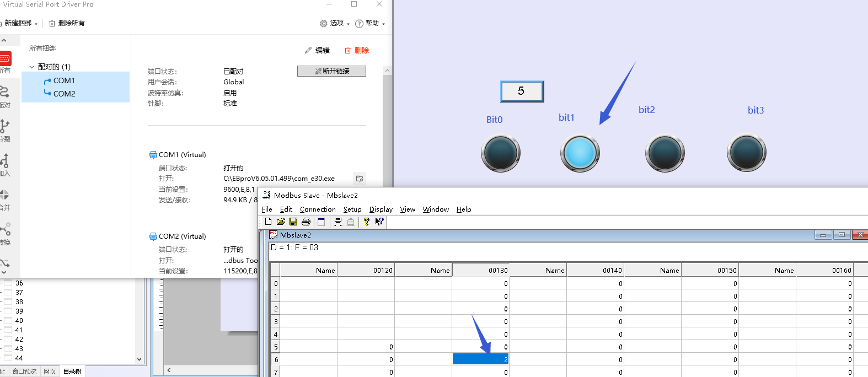Toggle the lit bit1 lamp off
Image resolution: width=868 pixels, height=377 pixels.
pos(580,153)
